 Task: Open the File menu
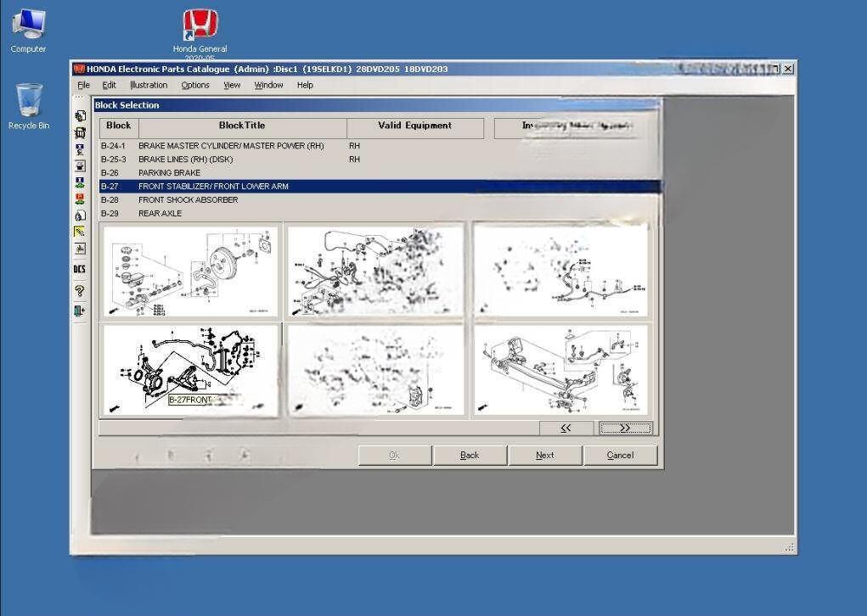click(x=83, y=85)
